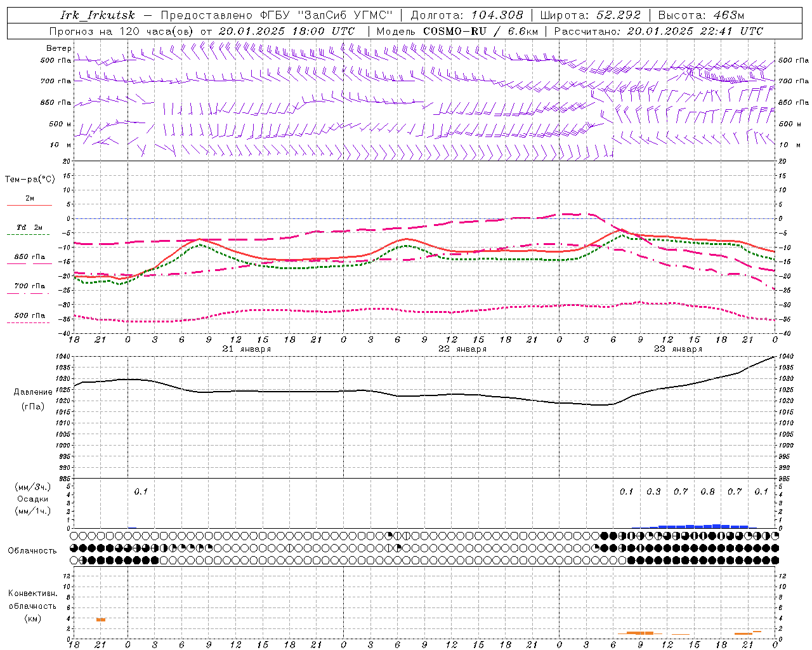Click the 'Конвективн.' convective cloud label
The image size is (812, 650).
33,594
